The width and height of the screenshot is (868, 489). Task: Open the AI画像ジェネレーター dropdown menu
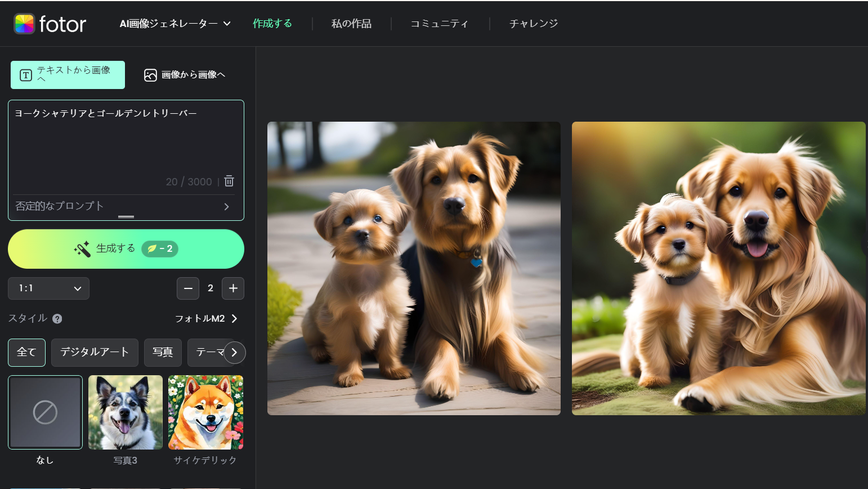pyautogui.click(x=175, y=24)
